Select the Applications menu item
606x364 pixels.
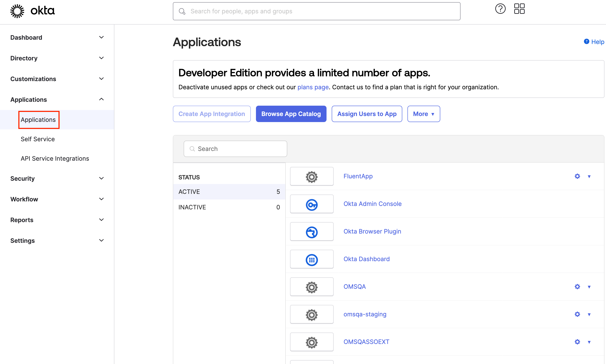pos(39,120)
